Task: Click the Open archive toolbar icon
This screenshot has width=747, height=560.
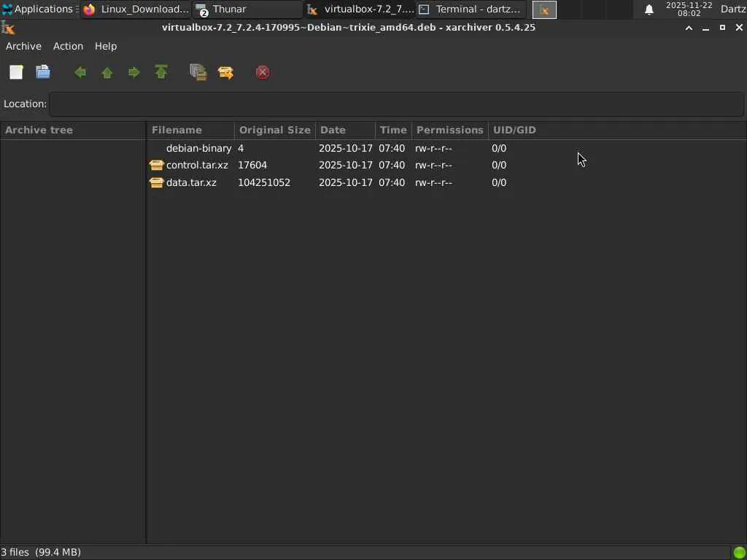Action: click(x=43, y=72)
